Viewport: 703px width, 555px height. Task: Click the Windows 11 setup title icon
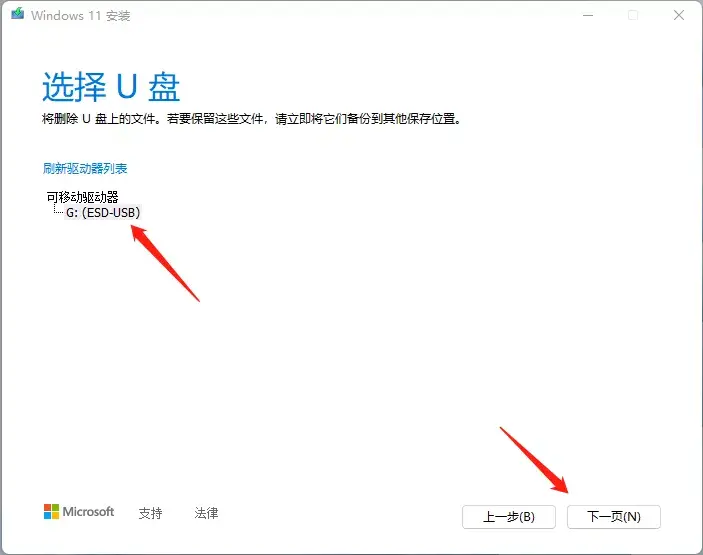tap(18, 14)
